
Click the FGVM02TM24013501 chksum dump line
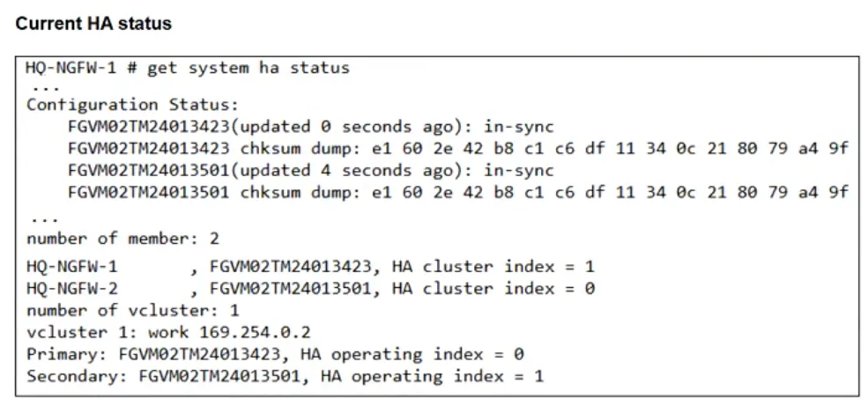click(x=458, y=192)
